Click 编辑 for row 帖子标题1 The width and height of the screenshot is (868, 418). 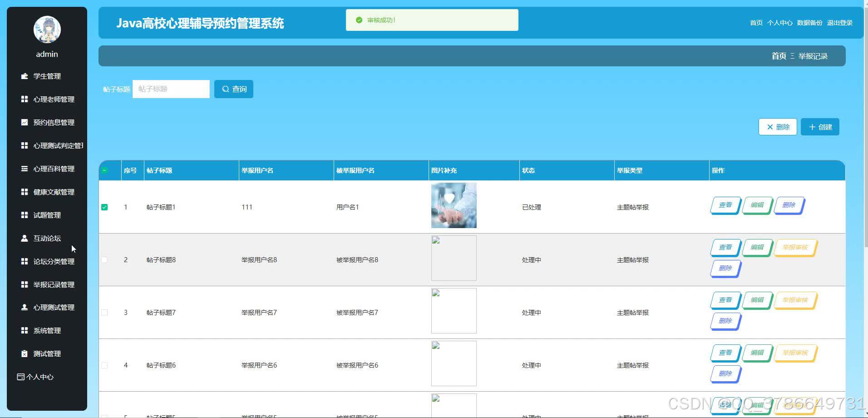757,205
